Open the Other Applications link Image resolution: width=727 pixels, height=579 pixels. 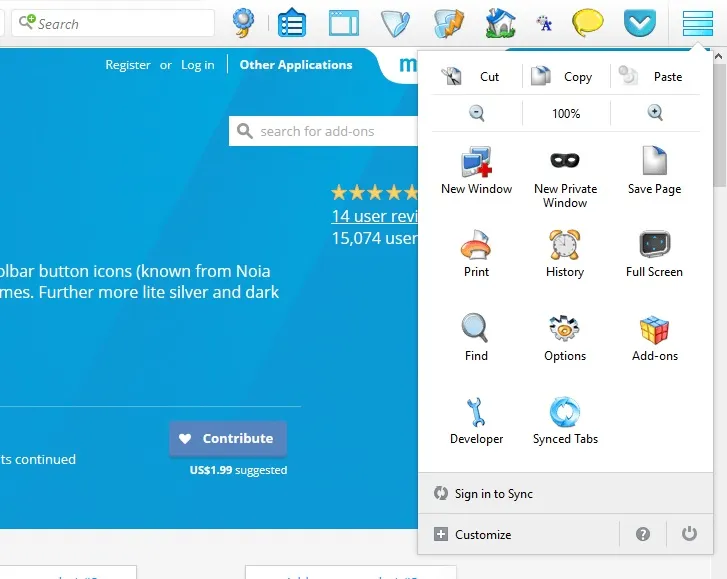[296, 65]
